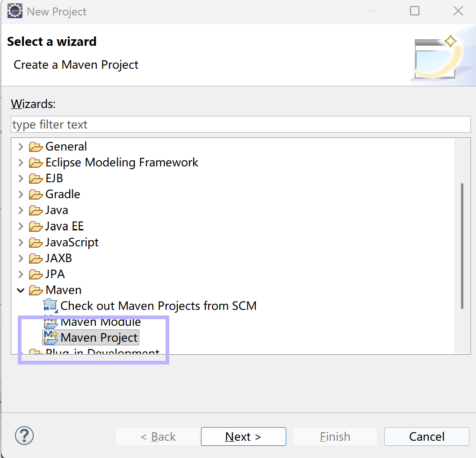Click the Check out Maven Projects SCM icon

pyautogui.click(x=50, y=306)
